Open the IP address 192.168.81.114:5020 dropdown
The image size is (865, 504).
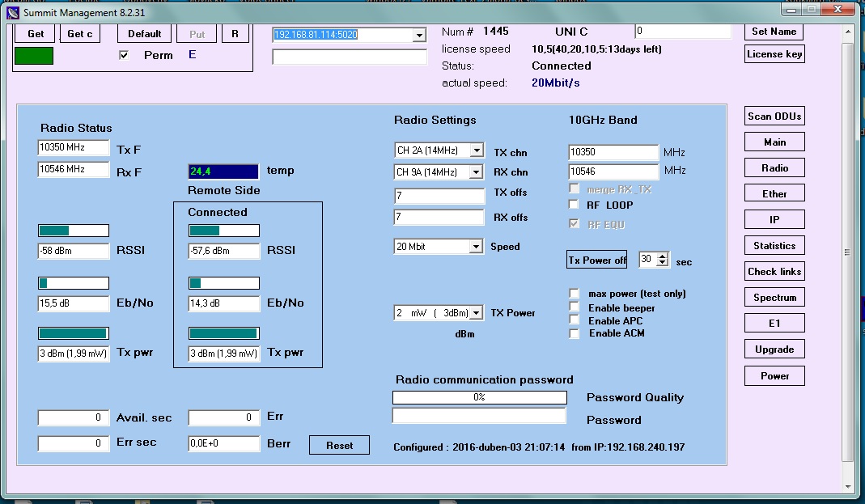click(x=419, y=35)
